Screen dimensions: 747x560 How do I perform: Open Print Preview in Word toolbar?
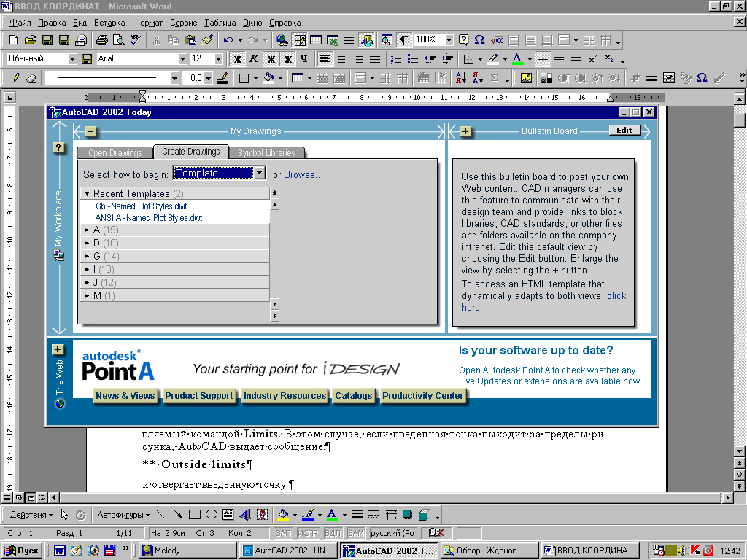click(x=119, y=41)
